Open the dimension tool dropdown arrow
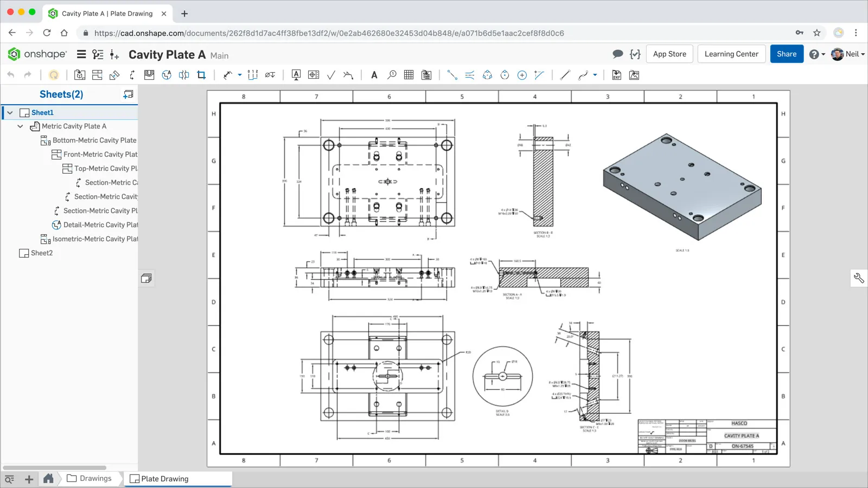 pos(240,75)
